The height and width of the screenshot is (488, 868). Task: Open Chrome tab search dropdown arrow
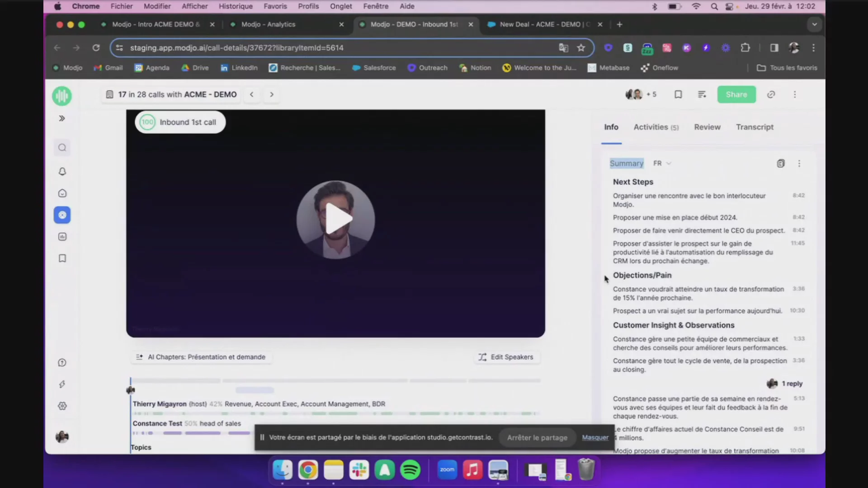[x=814, y=24]
